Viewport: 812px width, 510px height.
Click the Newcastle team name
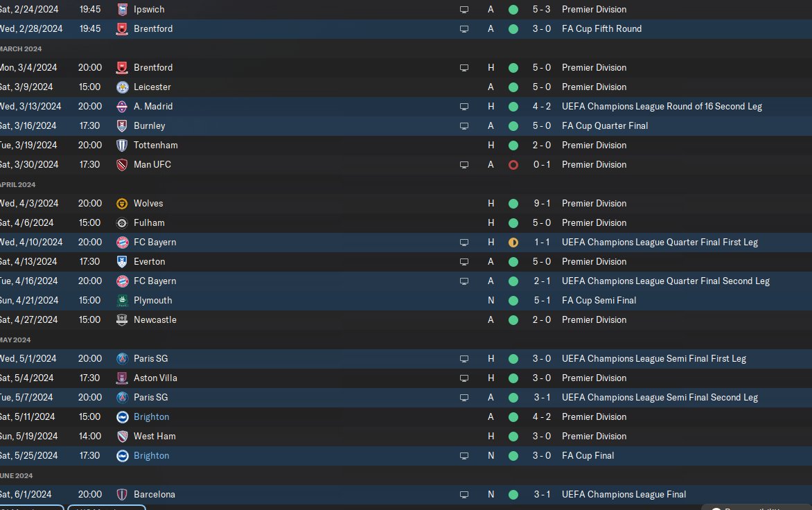click(155, 320)
